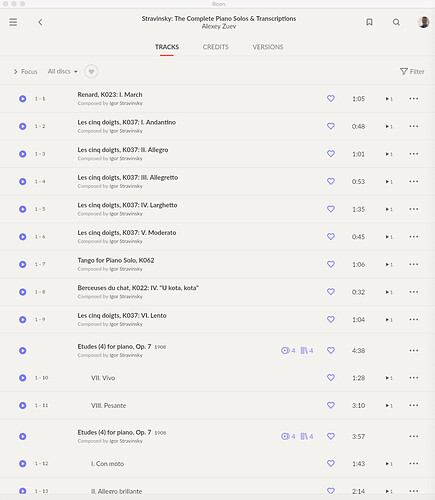
Task: Open the hamburger navigation menu
Action: click(x=13, y=22)
